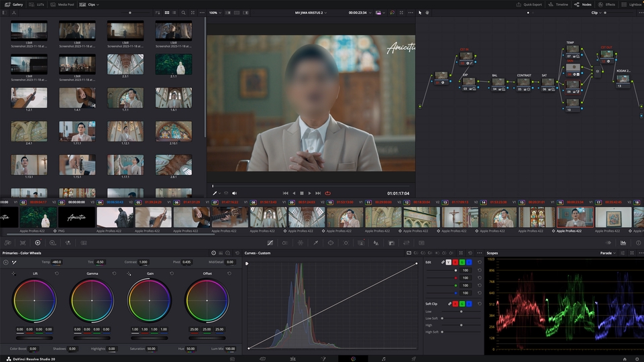
Task: Open the Color Match palette icon
Action: [23, 243]
